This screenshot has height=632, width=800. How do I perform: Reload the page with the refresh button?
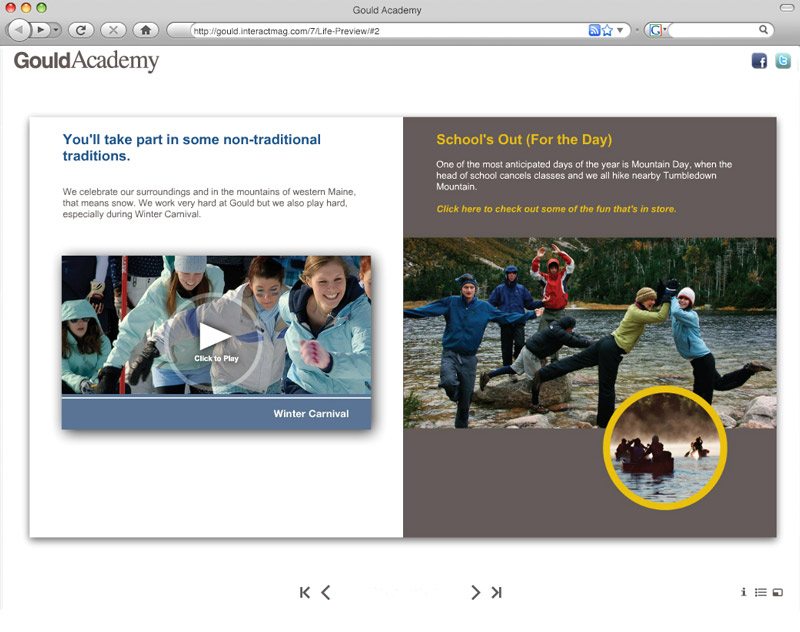point(81,30)
